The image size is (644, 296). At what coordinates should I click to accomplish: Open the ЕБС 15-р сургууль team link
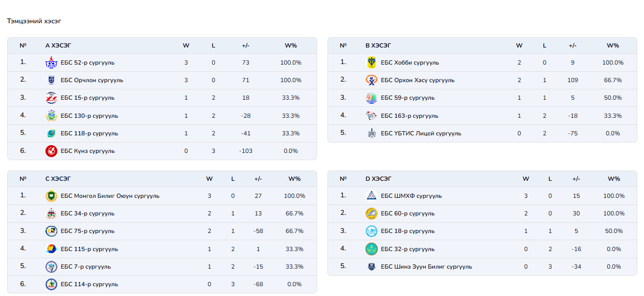87,98
